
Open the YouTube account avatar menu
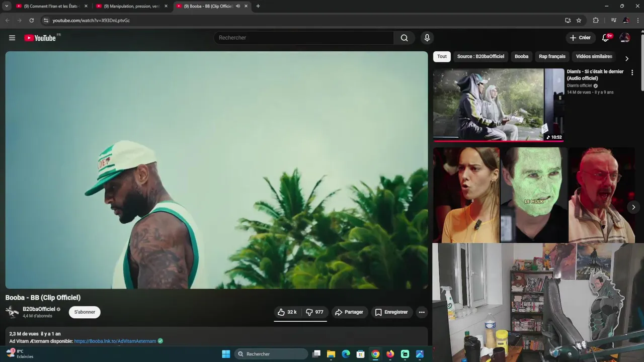(x=625, y=38)
